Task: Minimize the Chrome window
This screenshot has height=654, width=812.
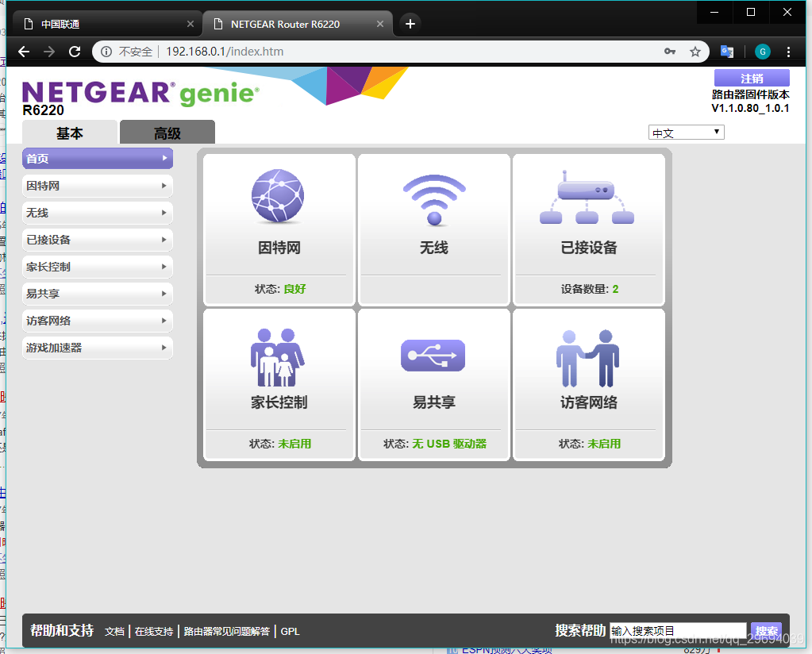Action: 714,12
